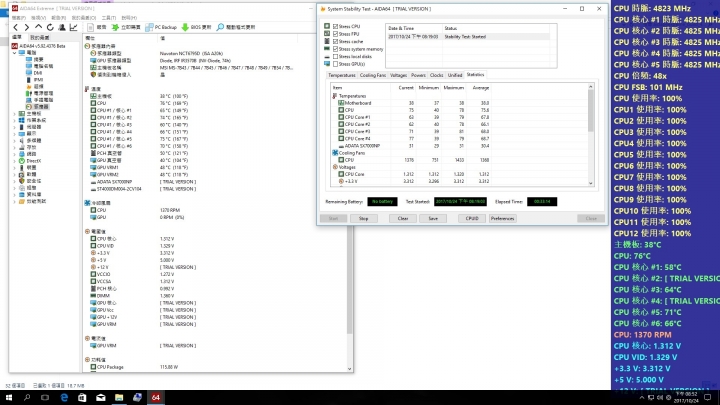The height and width of the screenshot is (405, 720).
Task: Expand the Network (網路) tree node
Action: click(x=14, y=154)
